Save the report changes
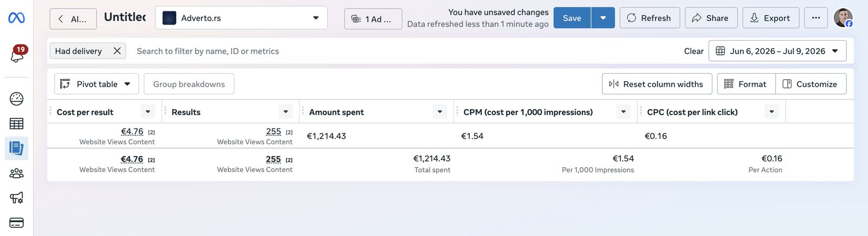Image resolution: width=868 pixels, height=236 pixels. tap(572, 18)
